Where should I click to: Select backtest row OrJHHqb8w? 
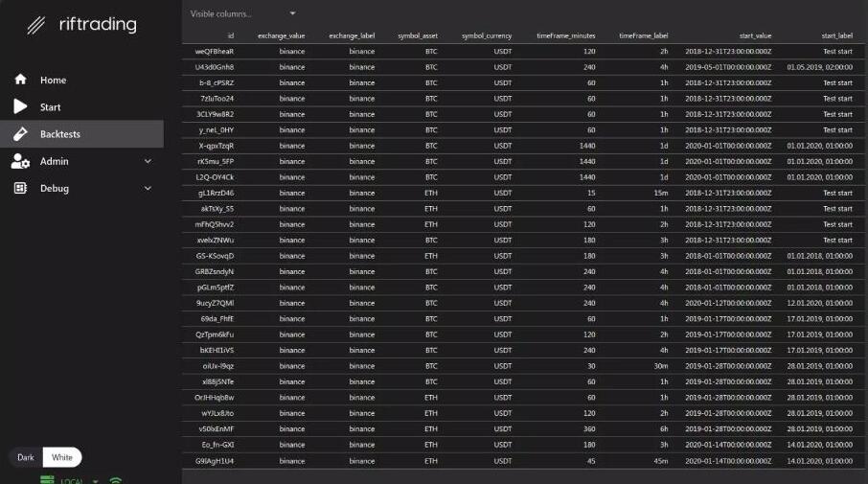(x=523, y=398)
